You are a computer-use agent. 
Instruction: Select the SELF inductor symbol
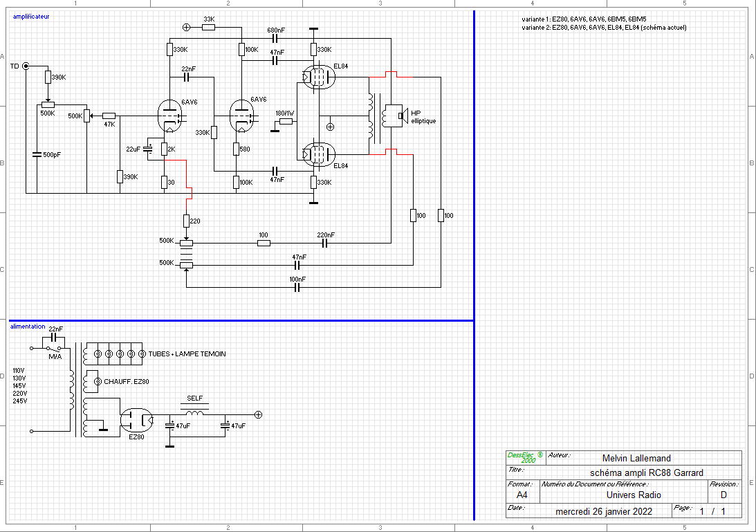click(196, 414)
